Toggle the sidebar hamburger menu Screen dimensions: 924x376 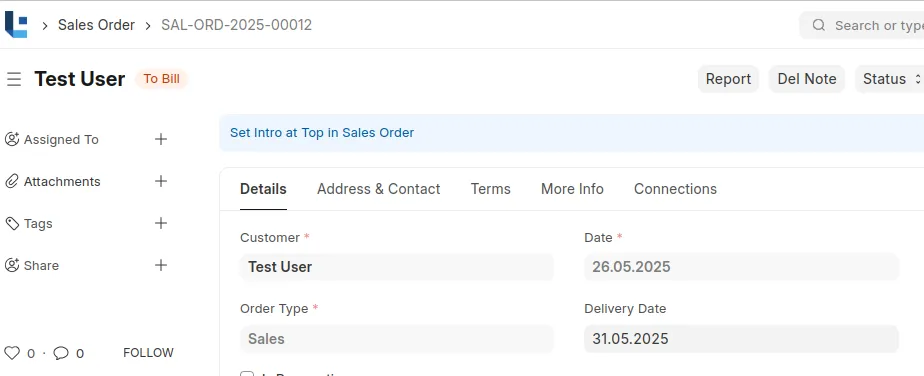tap(14, 79)
